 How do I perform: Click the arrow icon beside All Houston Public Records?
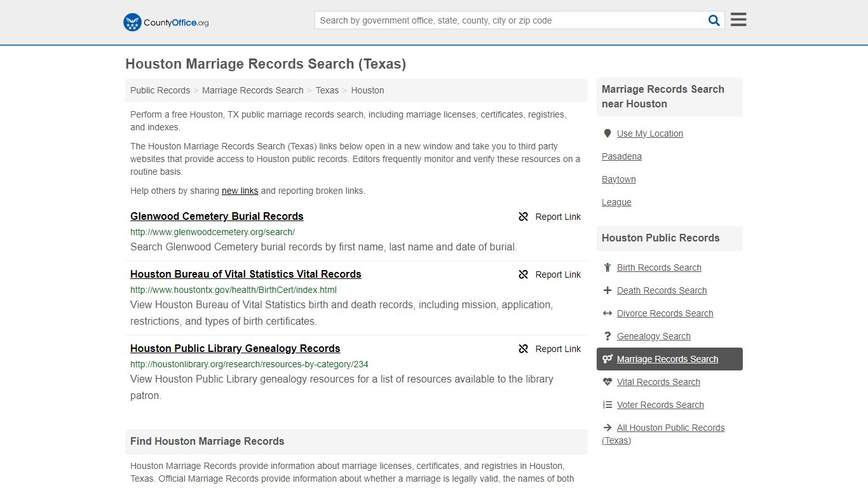[x=607, y=428]
